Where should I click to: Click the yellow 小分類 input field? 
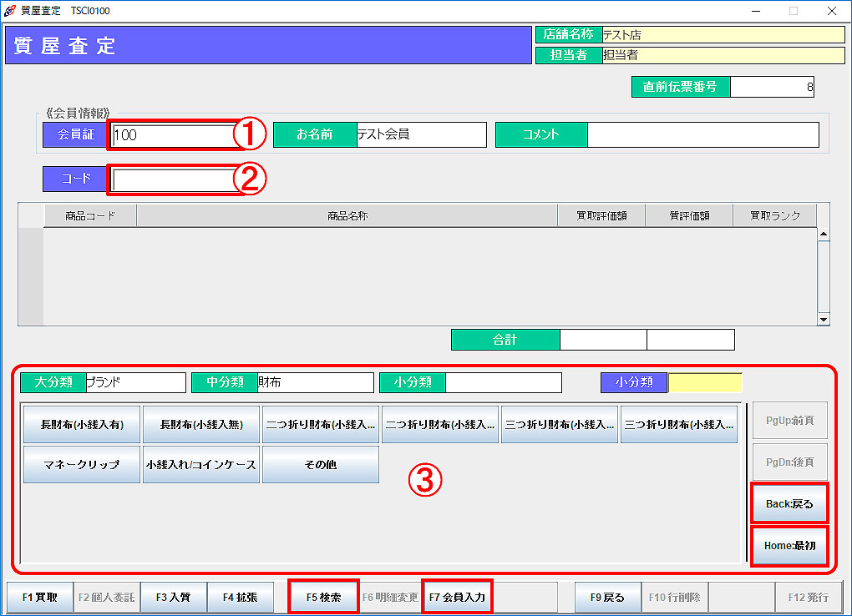[704, 382]
